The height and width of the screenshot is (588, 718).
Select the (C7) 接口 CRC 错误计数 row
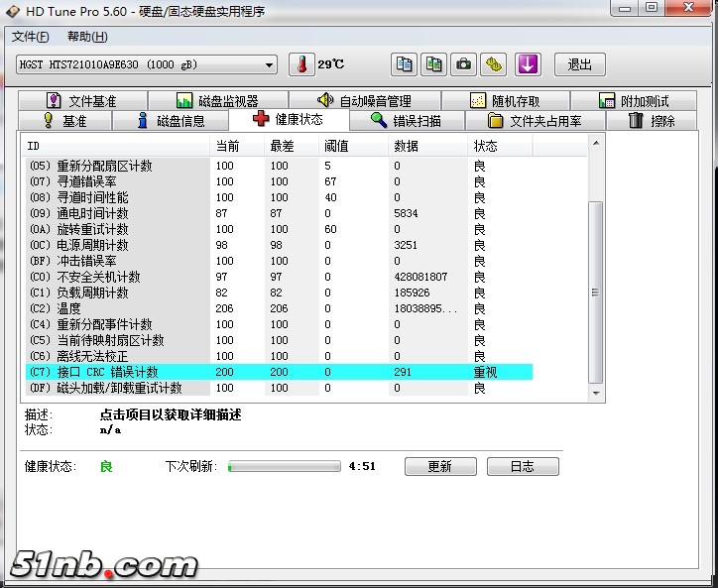coord(278,372)
